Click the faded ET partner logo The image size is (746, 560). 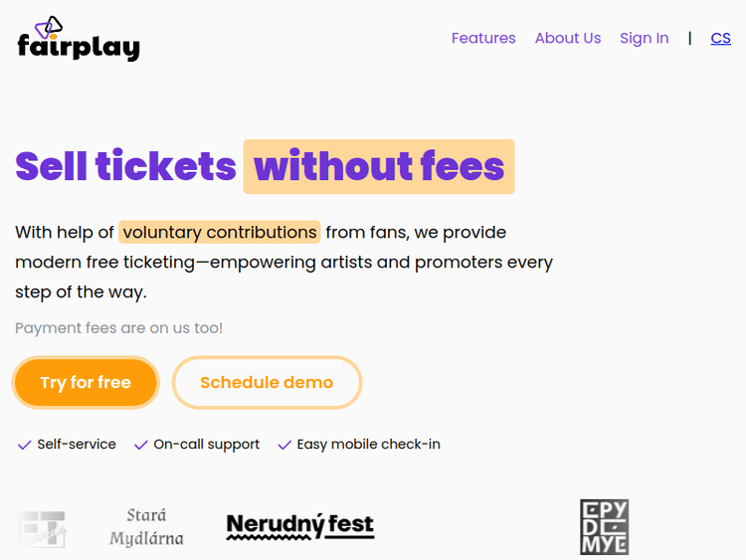(x=42, y=529)
